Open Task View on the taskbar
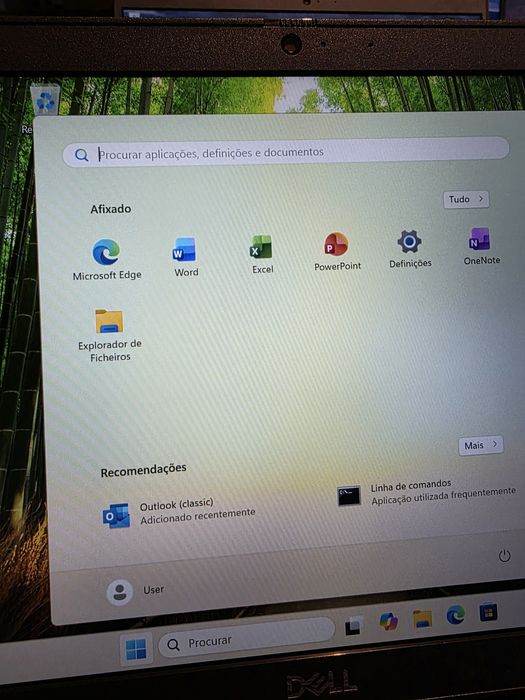 click(x=354, y=626)
